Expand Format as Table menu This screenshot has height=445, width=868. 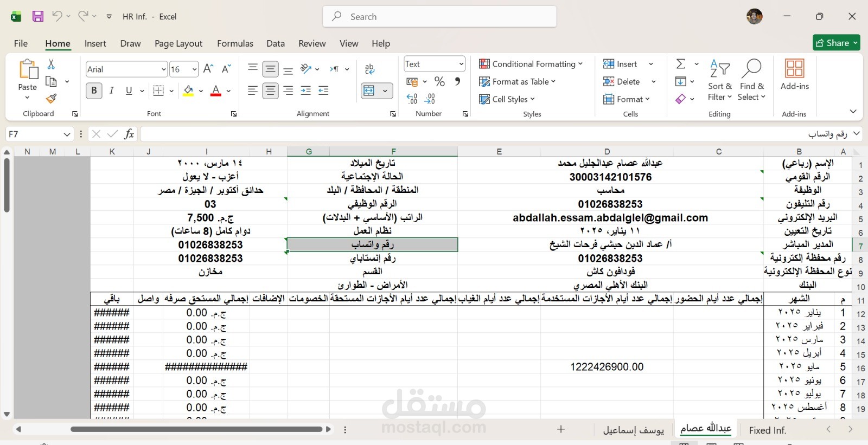[517, 81]
